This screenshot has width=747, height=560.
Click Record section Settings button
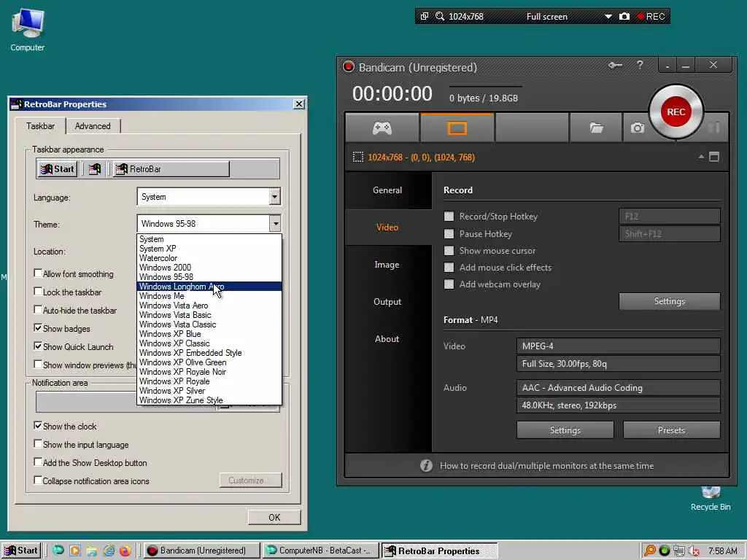pyautogui.click(x=670, y=301)
